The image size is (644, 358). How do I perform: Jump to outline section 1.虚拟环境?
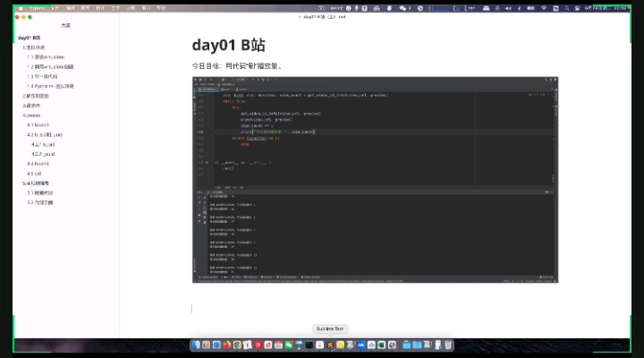click(x=34, y=47)
